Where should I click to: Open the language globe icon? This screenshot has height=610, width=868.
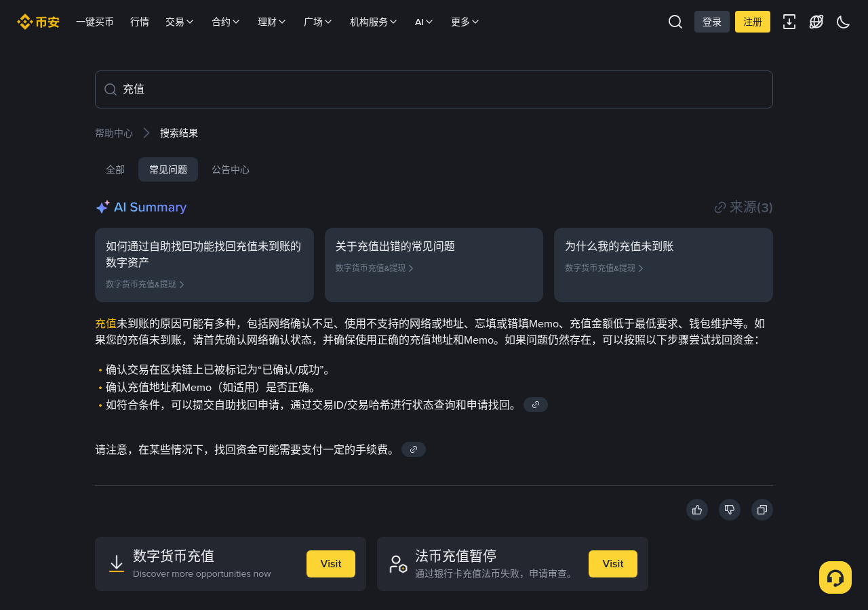pos(816,22)
